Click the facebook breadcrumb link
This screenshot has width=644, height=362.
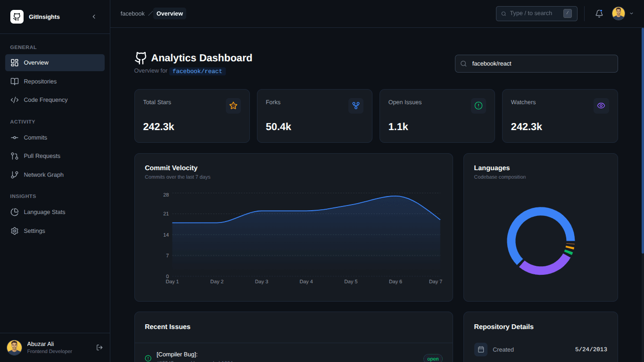pos(132,14)
